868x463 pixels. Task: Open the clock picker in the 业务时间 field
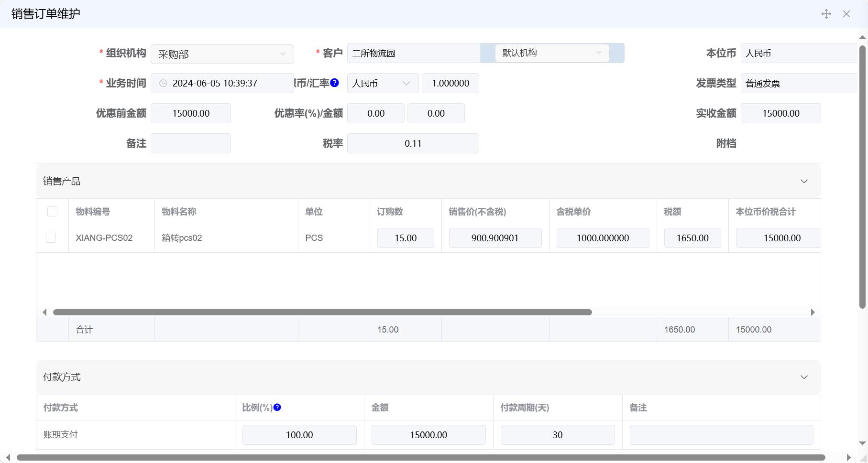(x=163, y=83)
